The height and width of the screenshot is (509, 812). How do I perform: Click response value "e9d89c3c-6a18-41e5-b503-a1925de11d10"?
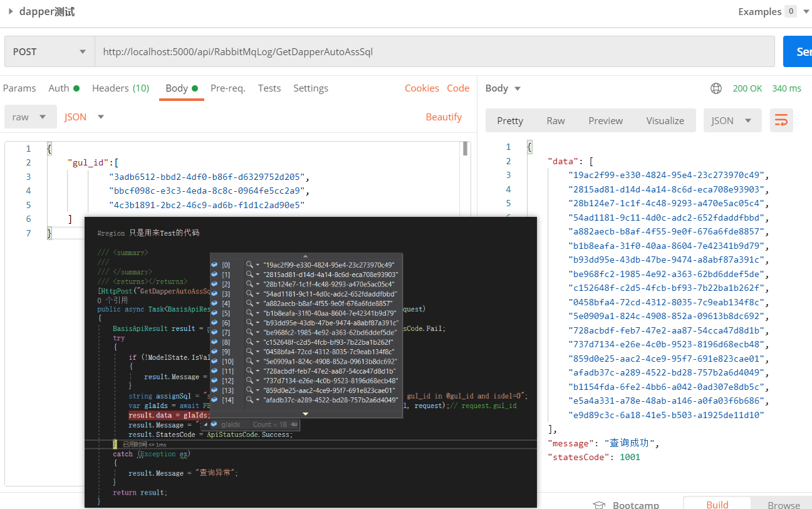click(x=666, y=415)
